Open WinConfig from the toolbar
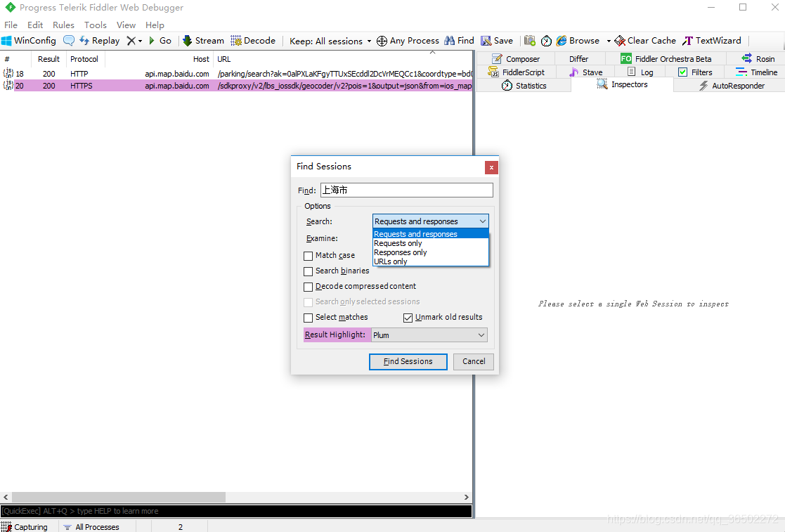The height and width of the screenshot is (532, 785). coord(29,41)
